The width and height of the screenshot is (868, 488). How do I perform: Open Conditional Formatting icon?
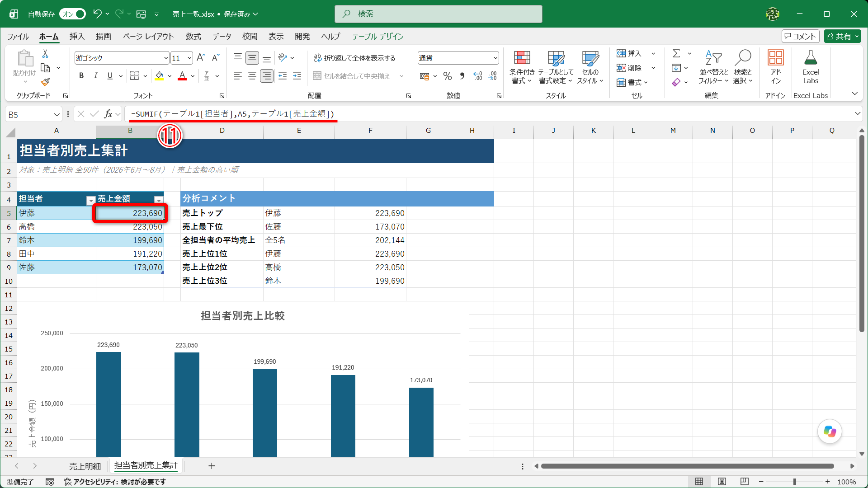(522, 58)
